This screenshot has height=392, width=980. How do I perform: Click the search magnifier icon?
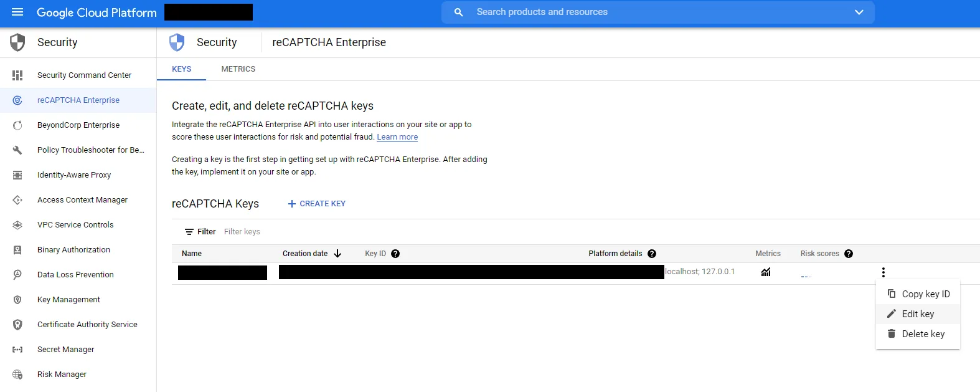[459, 12]
